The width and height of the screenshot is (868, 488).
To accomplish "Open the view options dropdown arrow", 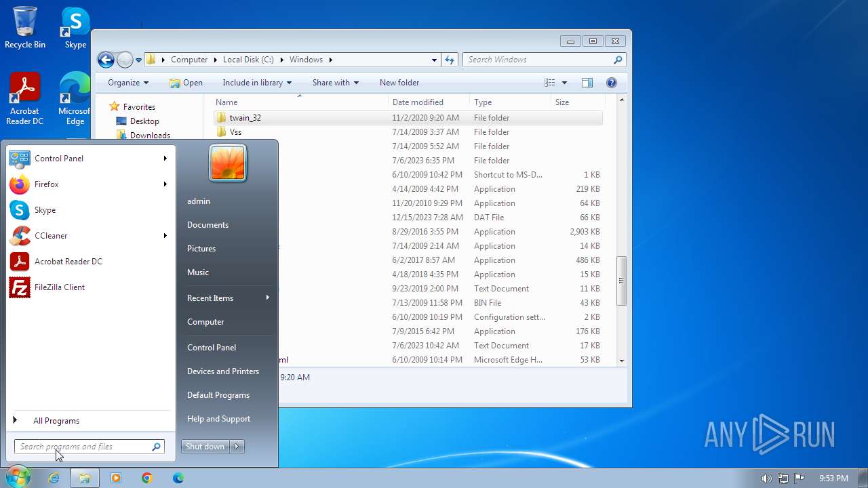I will [564, 83].
